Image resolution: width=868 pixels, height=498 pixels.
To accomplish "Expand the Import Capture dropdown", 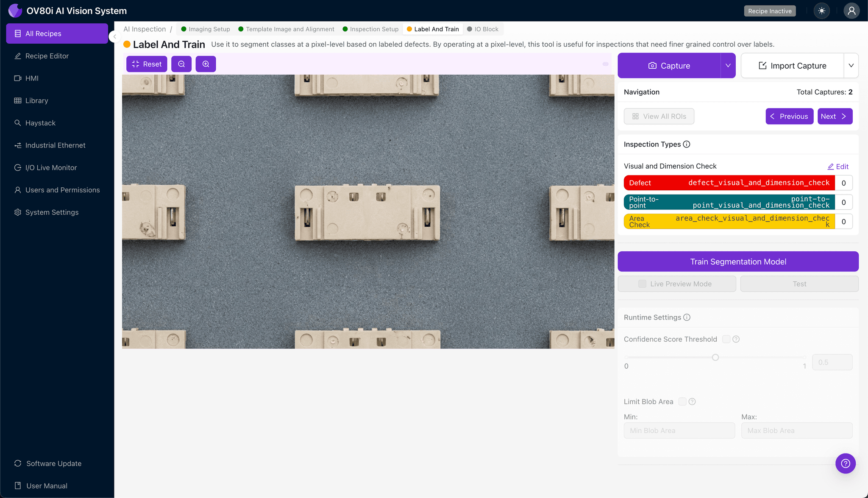I will click(x=852, y=66).
